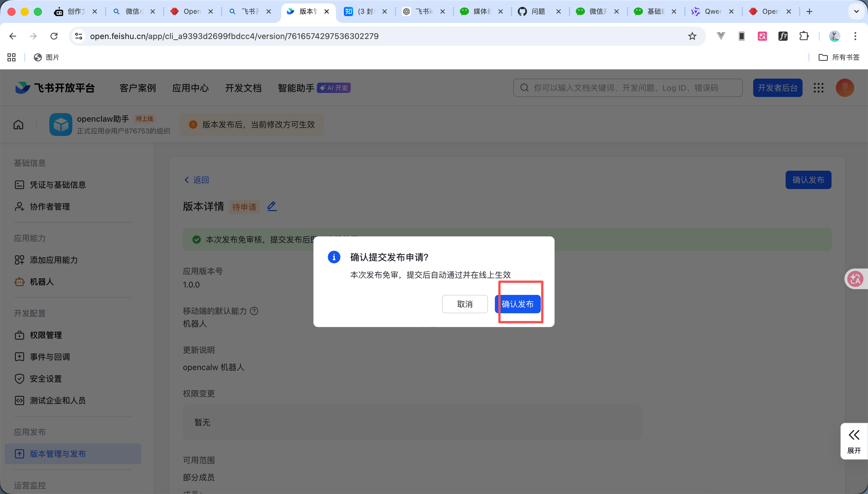Click the 事件与回调 sidebar icon
The width and height of the screenshot is (868, 494).
click(x=19, y=357)
